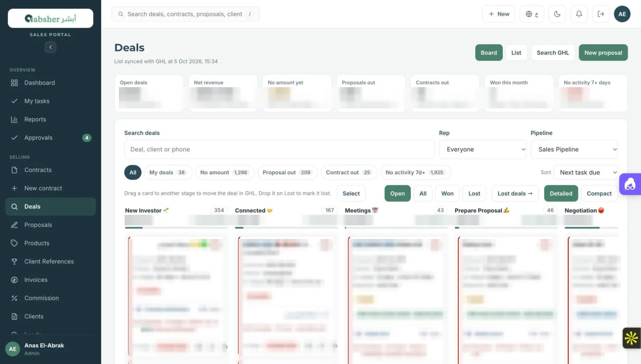This screenshot has height=364, width=641.
Task: Open the No activity 7+ days card
Action: (x=593, y=93)
